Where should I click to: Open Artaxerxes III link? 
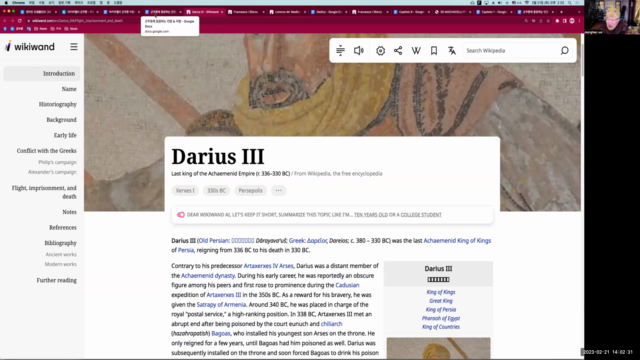coord(224,295)
